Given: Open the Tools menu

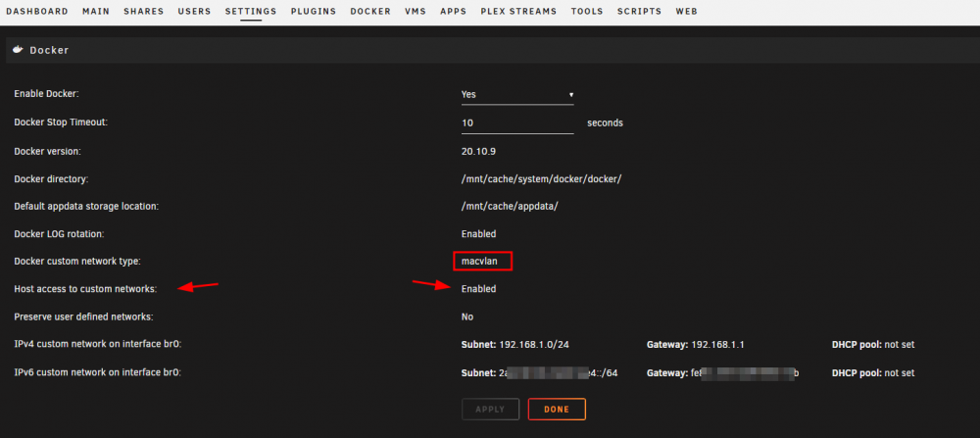Looking at the screenshot, I should coord(587,11).
